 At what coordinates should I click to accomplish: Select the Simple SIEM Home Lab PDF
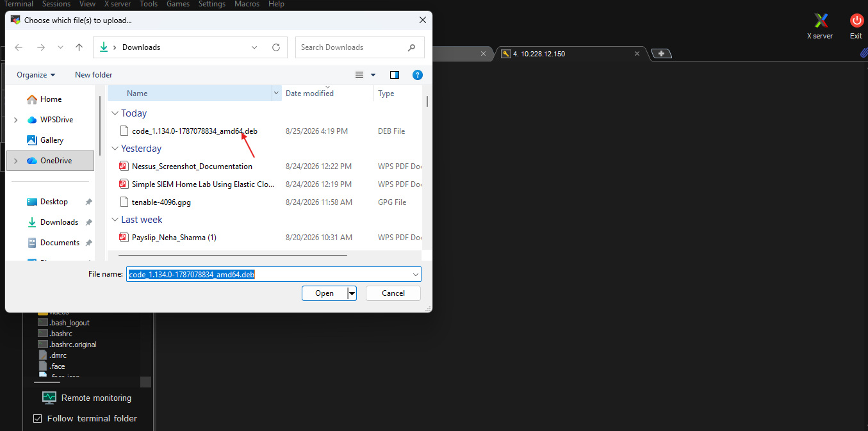click(x=203, y=184)
